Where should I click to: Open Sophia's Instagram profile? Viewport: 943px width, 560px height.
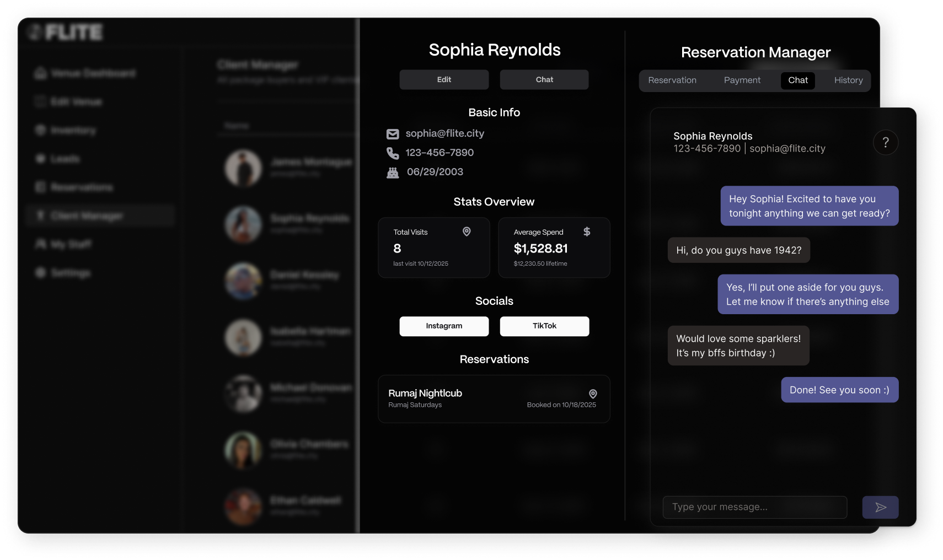pyautogui.click(x=444, y=326)
